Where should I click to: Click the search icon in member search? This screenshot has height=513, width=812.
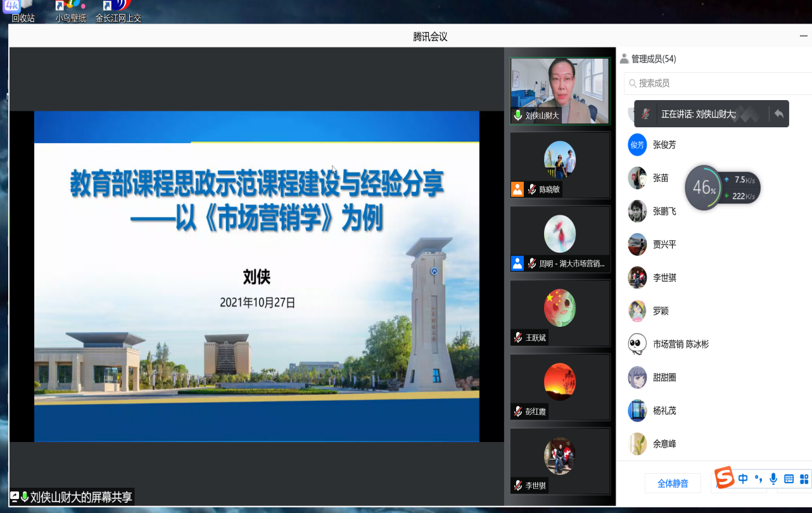pyautogui.click(x=632, y=84)
